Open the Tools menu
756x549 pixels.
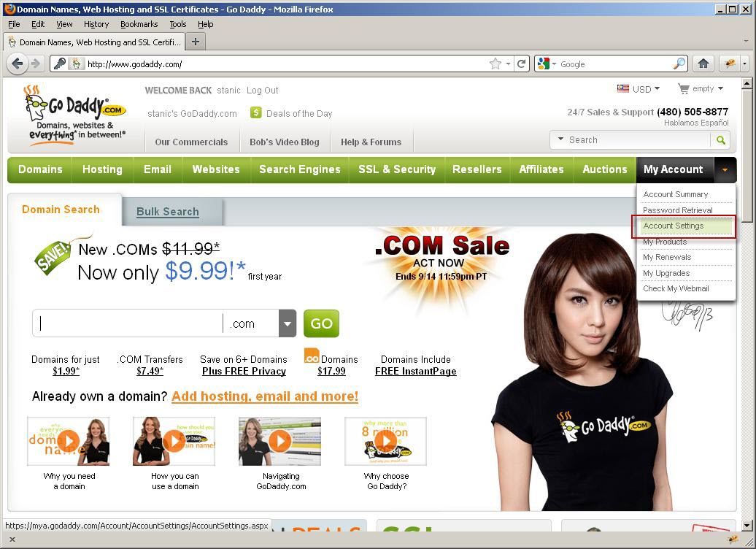[177, 24]
